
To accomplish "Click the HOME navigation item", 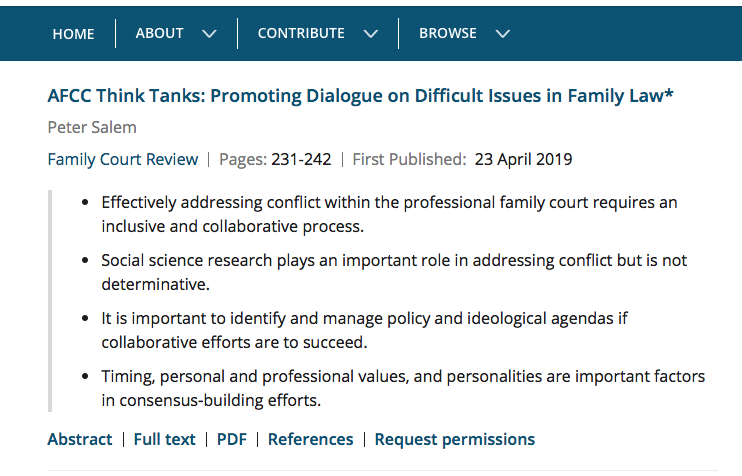I will (73, 33).
